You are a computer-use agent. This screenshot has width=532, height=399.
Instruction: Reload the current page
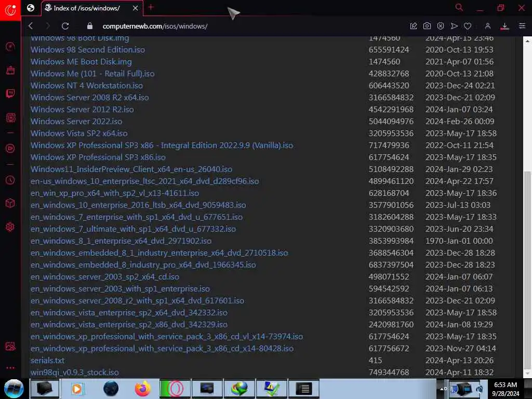pos(65,26)
